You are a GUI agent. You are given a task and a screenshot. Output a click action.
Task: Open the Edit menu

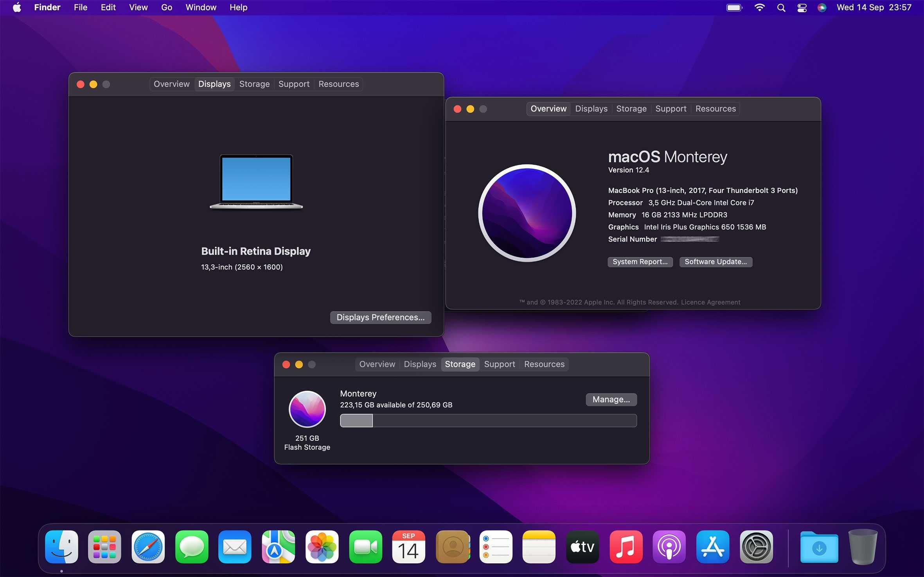[108, 7]
